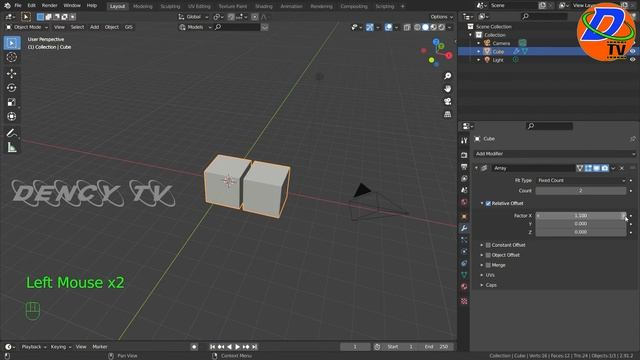Click the Factor X value field
Screen dimensions: 640x360
pos(581,216)
